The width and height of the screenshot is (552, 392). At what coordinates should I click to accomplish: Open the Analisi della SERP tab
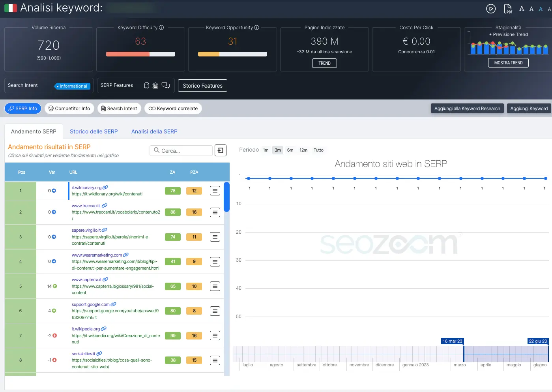(x=154, y=131)
